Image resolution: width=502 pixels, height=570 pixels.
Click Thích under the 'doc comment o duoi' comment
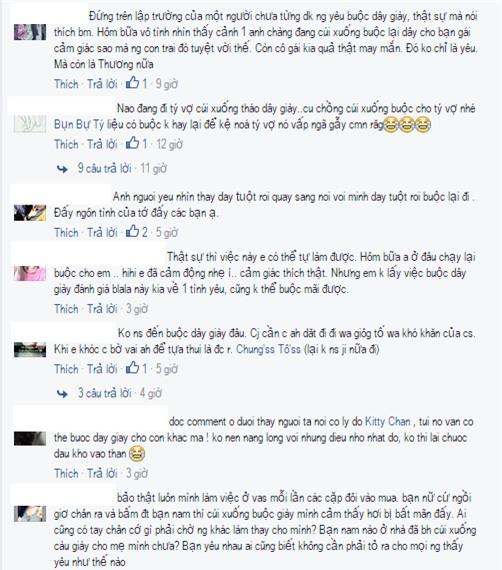[66, 473]
